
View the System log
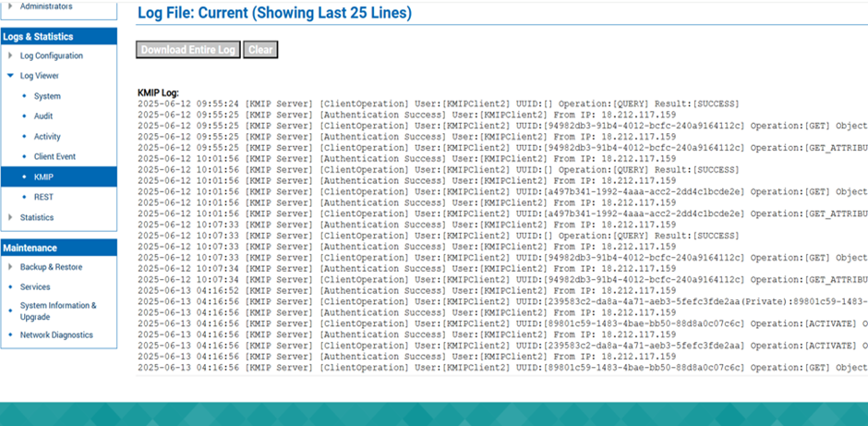click(x=47, y=96)
